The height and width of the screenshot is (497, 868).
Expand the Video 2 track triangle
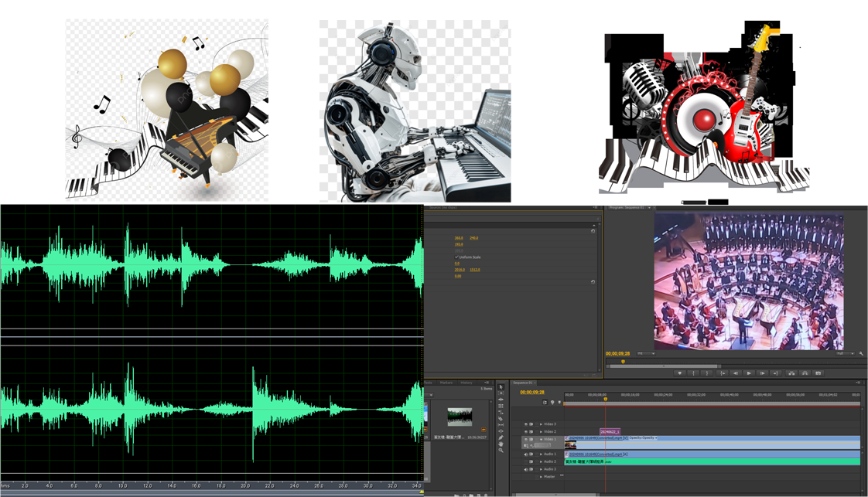[x=541, y=432]
